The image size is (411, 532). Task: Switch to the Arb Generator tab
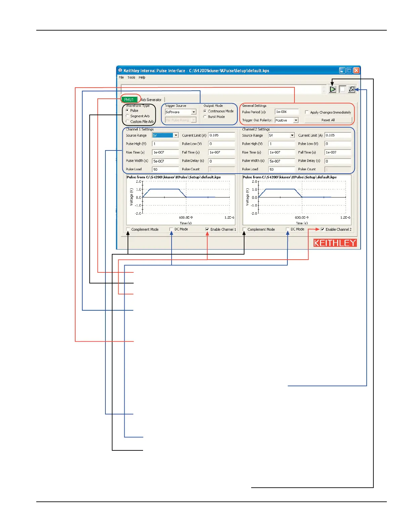(x=151, y=100)
